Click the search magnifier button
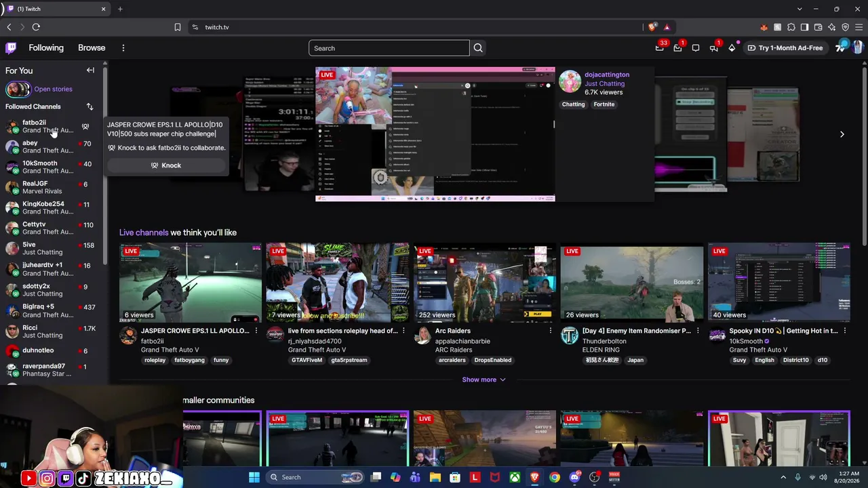The height and width of the screenshot is (488, 868). coord(478,48)
